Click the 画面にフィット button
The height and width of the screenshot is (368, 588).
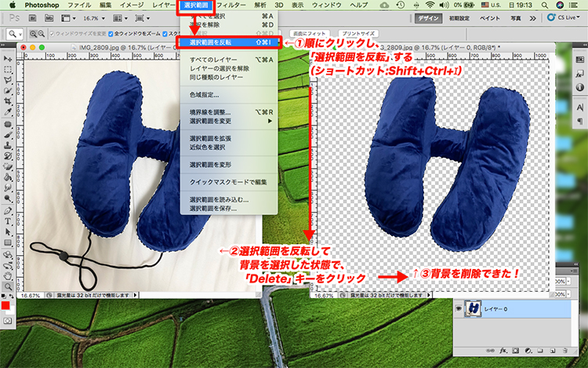point(309,34)
